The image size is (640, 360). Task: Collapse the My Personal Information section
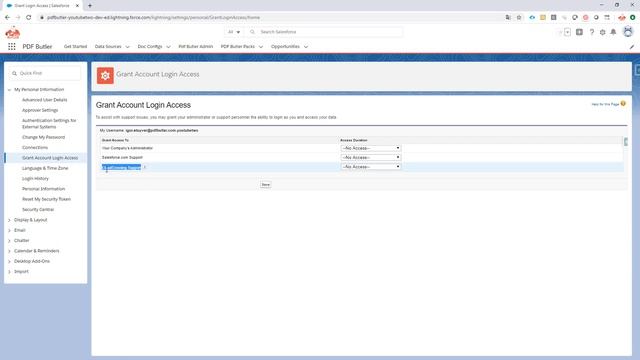[x=9, y=90]
